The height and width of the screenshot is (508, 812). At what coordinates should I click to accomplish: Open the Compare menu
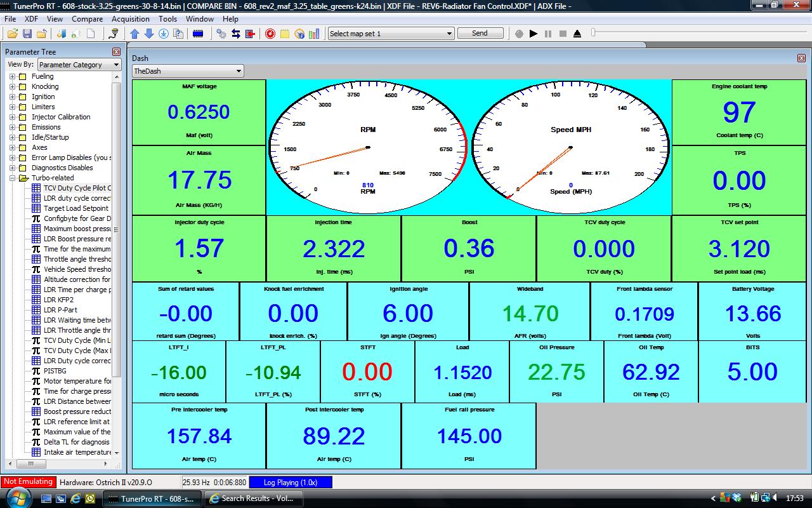[88, 19]
